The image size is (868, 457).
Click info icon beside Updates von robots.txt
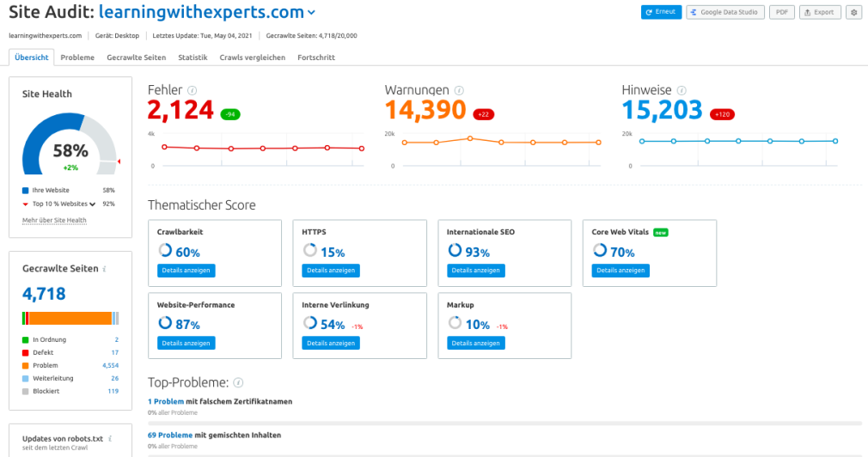pos(110,439)
